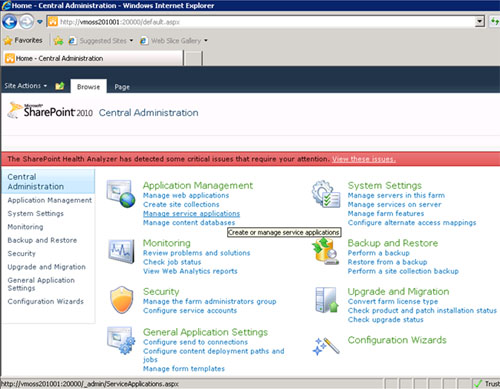
Task: Click Perform a backup link
Action: click(x=378, y=253)
